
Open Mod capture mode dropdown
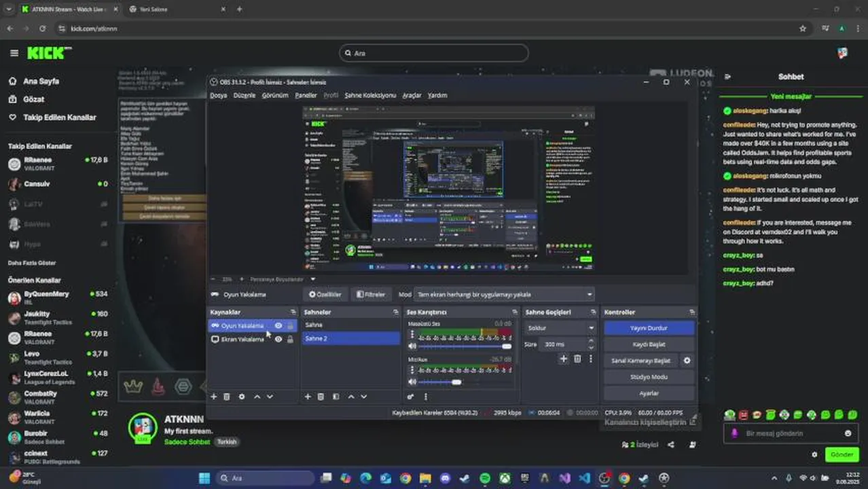(x=505, y=295)
